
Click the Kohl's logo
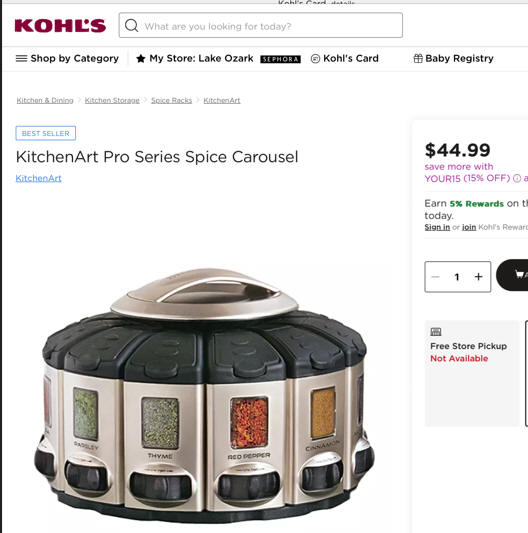[60, 26]
